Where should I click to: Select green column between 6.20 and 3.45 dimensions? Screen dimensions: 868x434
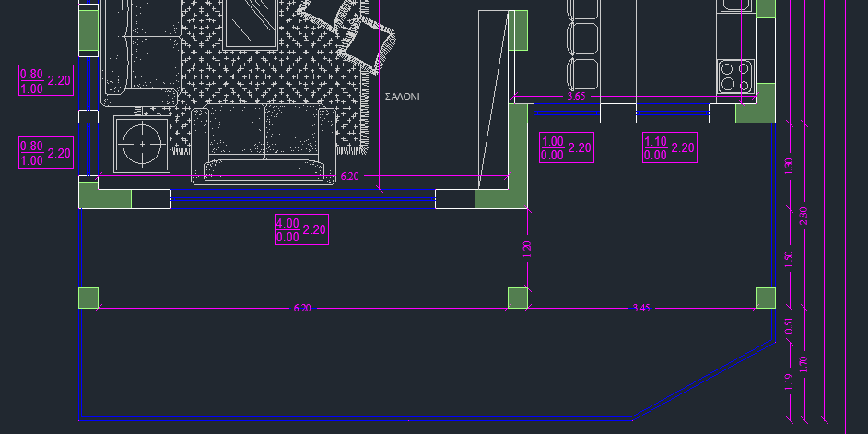(518, 298)
